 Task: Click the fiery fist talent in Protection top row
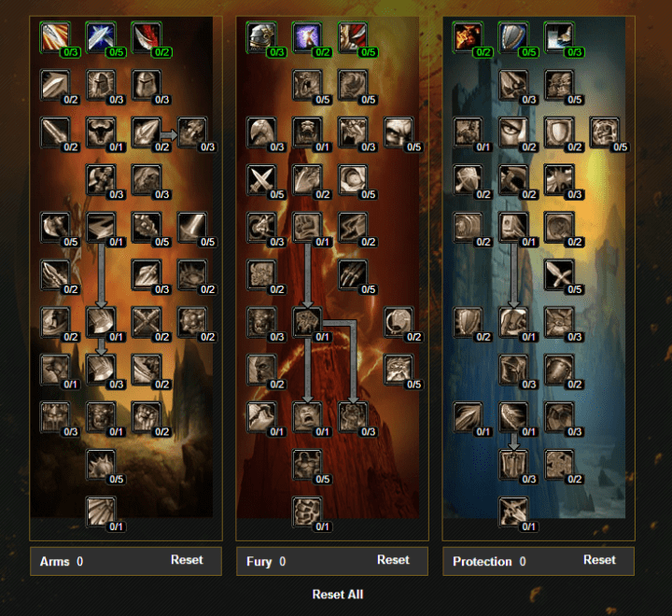click(468, 36)
